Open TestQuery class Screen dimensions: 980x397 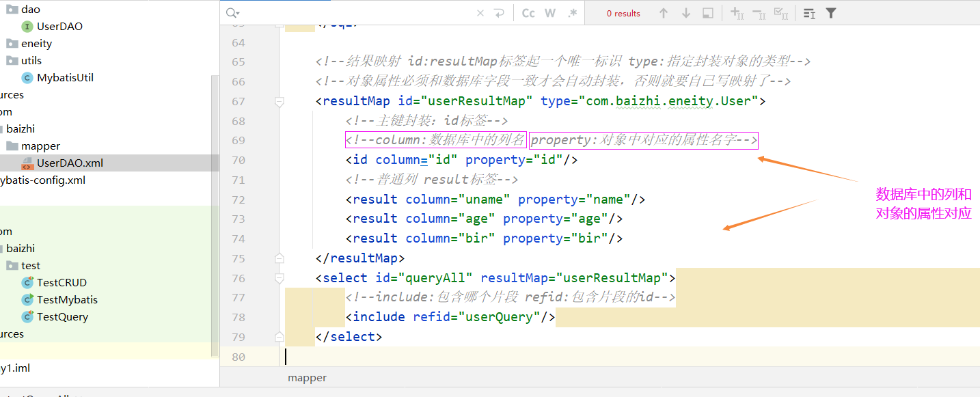coord(62,317)
